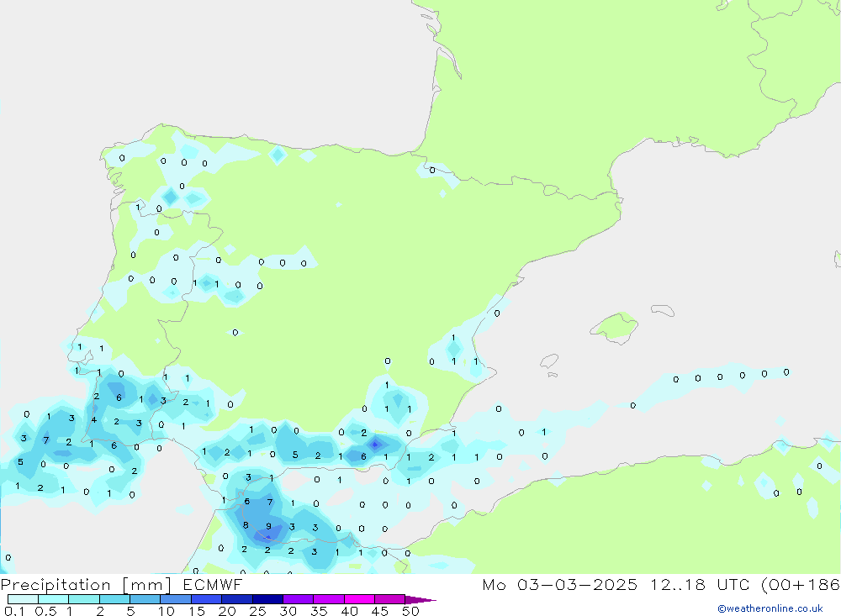Image resolution: width=841 pixels, height=616 pixels.
Task: Click the '0.1' legend scale label
Action: click(14, 611)
